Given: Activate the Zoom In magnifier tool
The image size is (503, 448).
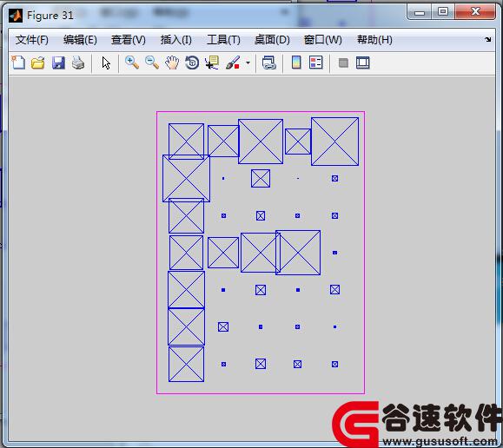Looking at the screenshot, I should [x=132, y=63].
